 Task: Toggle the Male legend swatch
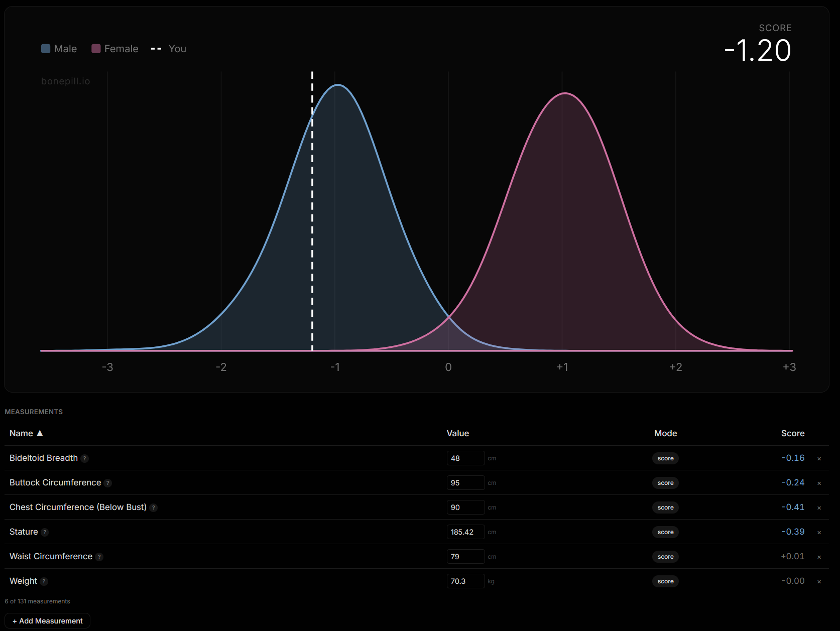click(x=46, y=49)
